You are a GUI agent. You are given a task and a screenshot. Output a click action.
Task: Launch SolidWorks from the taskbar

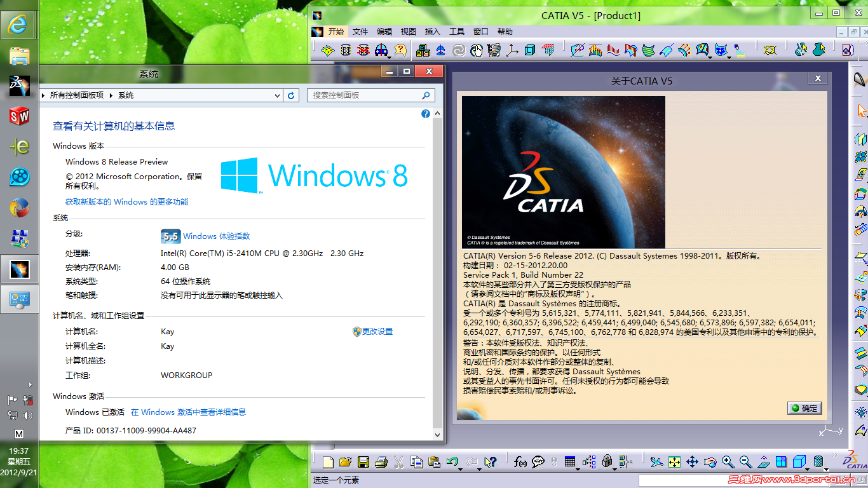[x=20, y=116]
